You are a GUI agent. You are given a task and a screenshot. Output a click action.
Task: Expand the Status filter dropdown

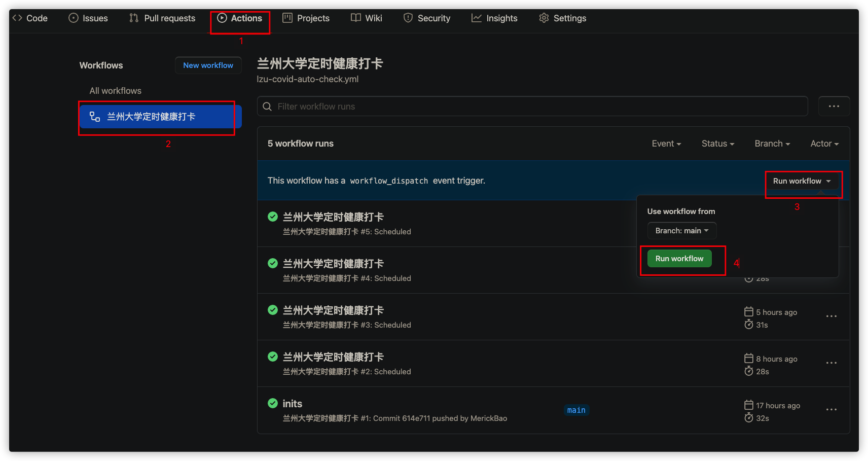(x=718, y=144)
